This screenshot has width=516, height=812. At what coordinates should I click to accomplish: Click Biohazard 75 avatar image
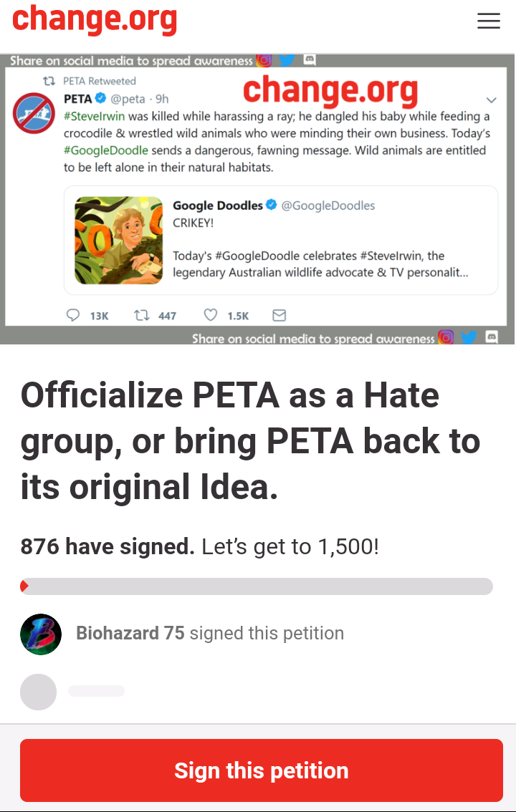click(x=41, y=634)
